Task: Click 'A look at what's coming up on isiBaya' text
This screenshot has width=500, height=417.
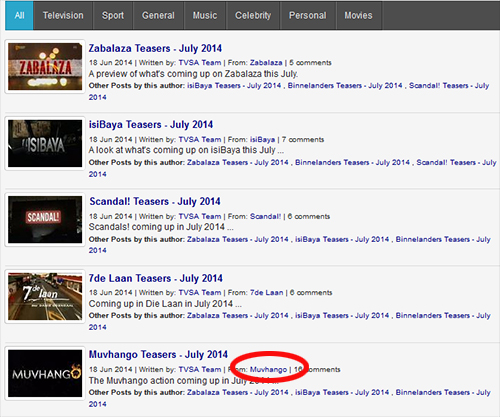Action: (186, 150)
